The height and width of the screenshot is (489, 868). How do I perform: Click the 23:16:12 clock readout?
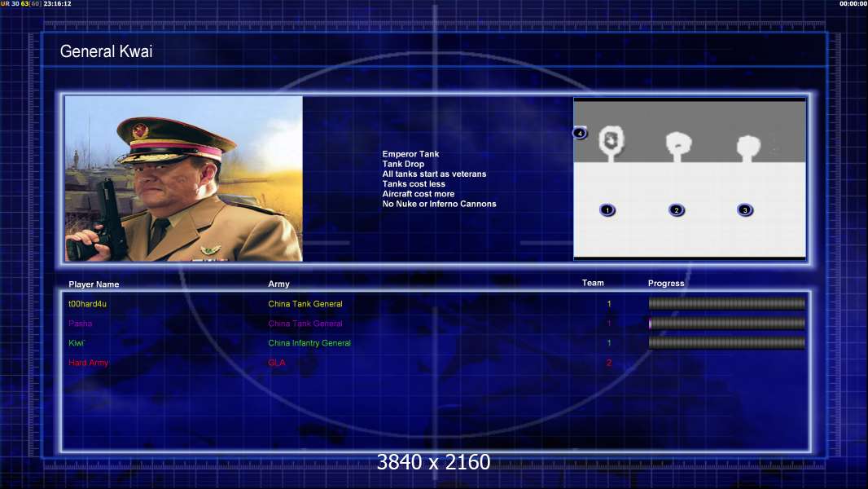coord(57,3)
